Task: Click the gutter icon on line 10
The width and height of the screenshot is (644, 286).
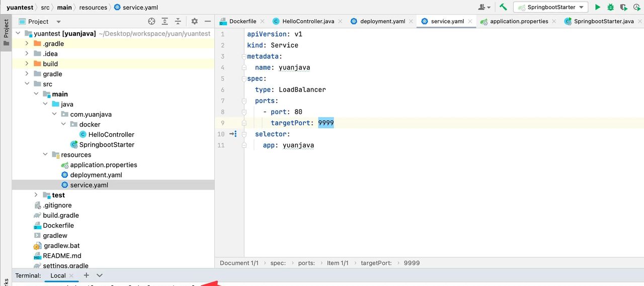Action: 233,134
